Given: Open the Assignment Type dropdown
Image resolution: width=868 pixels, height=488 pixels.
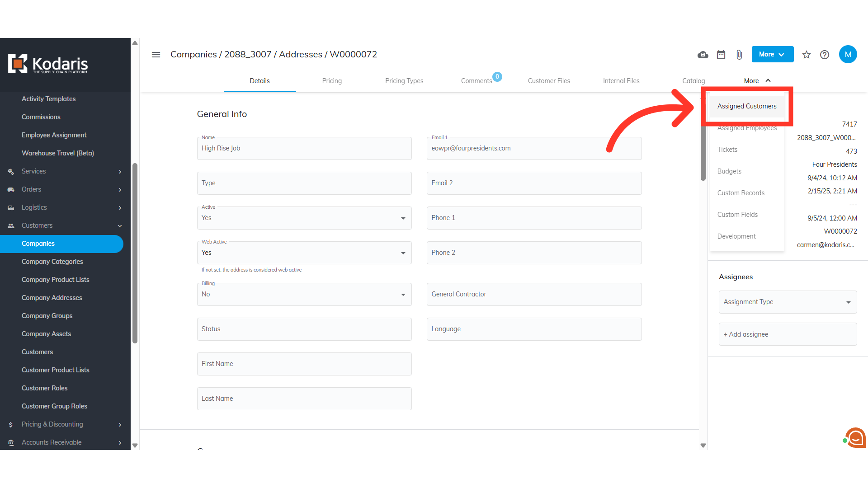Looking at the screenshot, I should [787, 302].
